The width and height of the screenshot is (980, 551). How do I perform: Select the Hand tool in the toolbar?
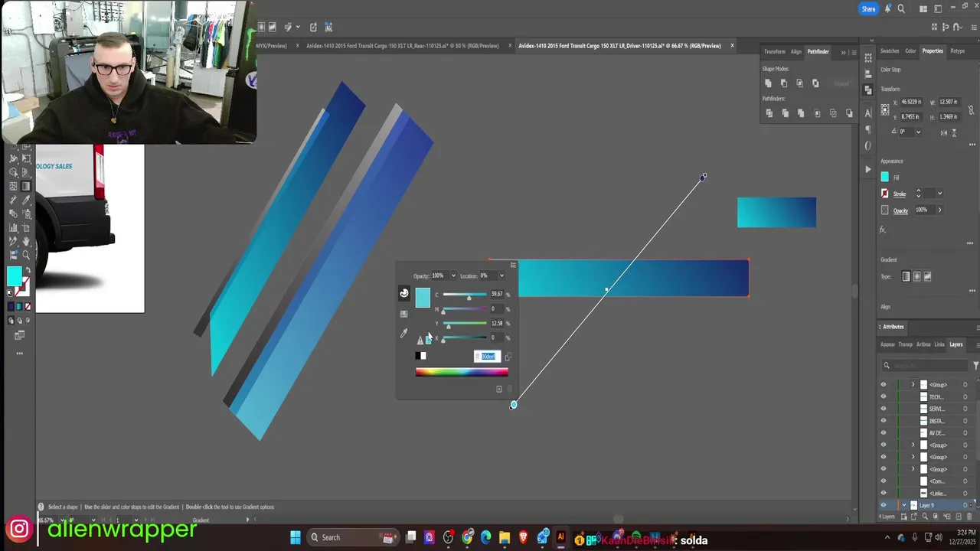[x=25, y=241]
